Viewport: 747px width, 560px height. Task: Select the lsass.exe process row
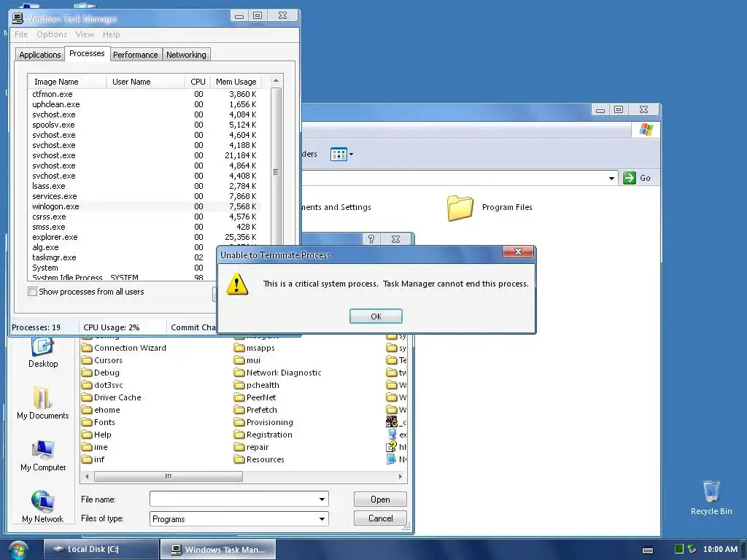pos(144,186)
